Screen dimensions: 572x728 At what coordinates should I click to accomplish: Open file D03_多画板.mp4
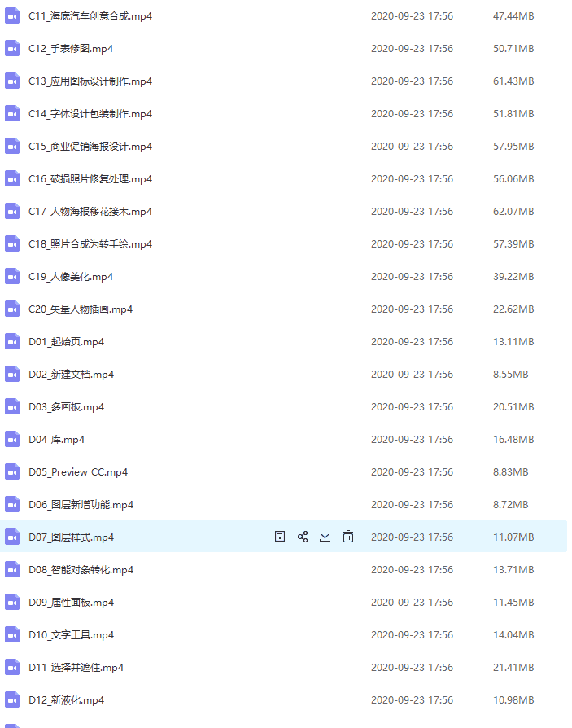coord(67,406)
